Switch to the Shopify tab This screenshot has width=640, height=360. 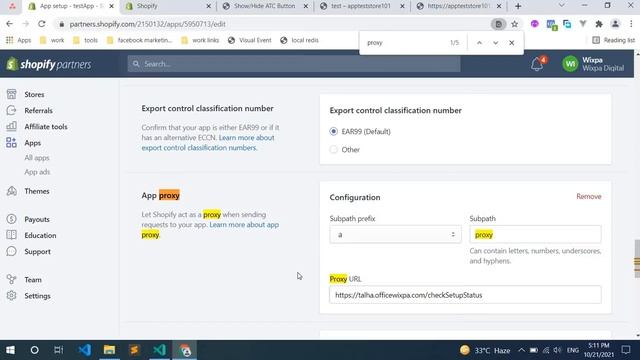click(x=169, y=6)
